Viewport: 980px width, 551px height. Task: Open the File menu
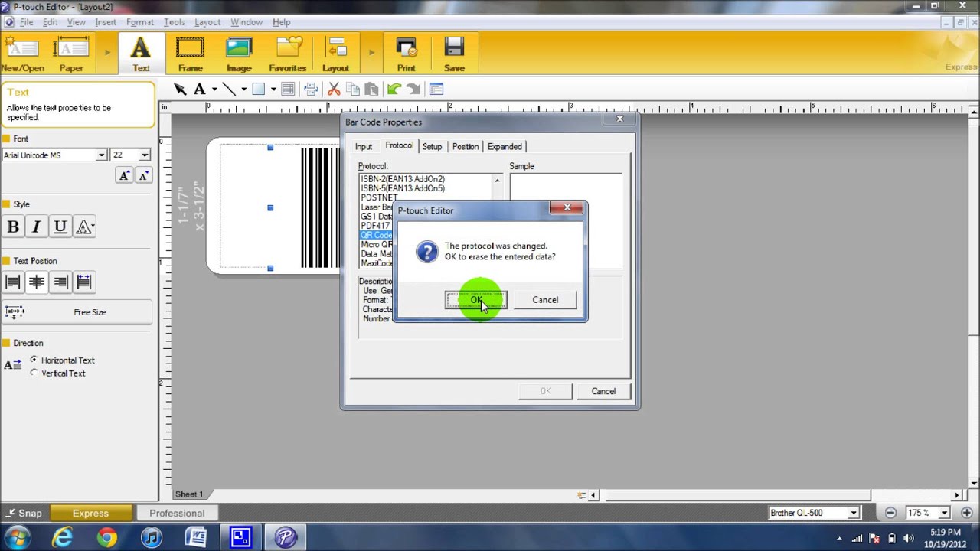tap(26, 22)
